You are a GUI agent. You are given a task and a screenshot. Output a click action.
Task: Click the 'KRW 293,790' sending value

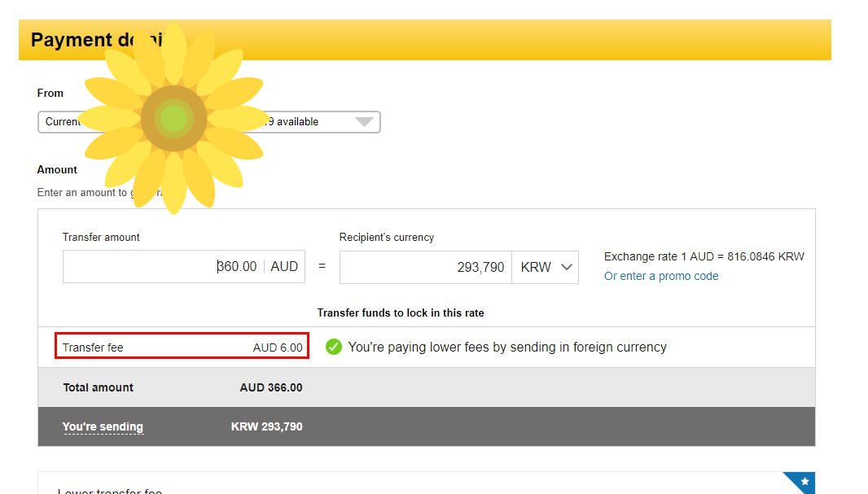click(267, 426)
